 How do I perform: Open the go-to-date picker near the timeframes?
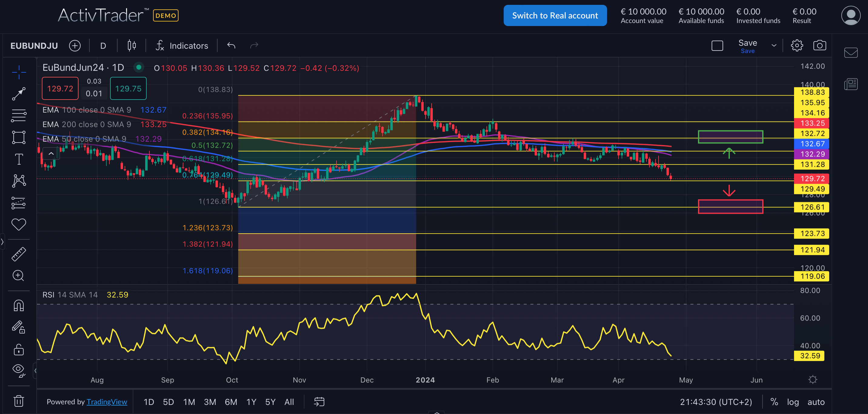click(x=319, y=402)
